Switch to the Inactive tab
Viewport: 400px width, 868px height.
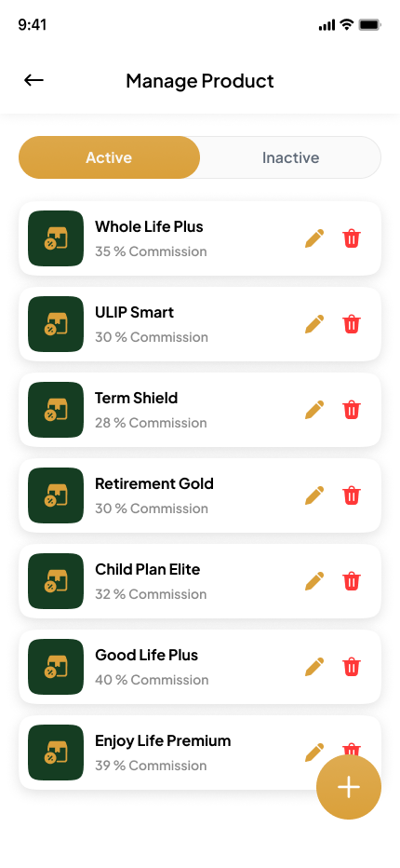[x=290, y=157]
